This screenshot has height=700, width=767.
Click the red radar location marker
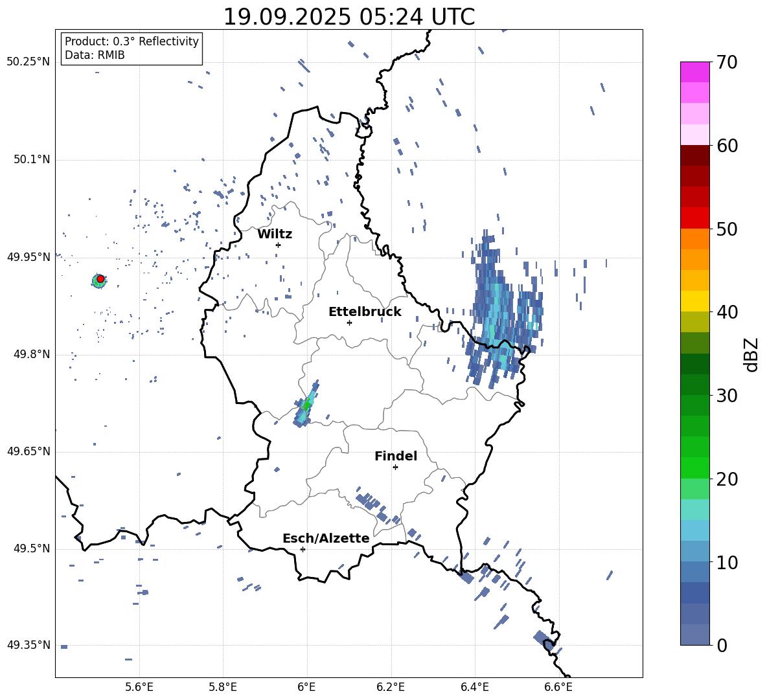pyautogui.click(x=100, y=278)
